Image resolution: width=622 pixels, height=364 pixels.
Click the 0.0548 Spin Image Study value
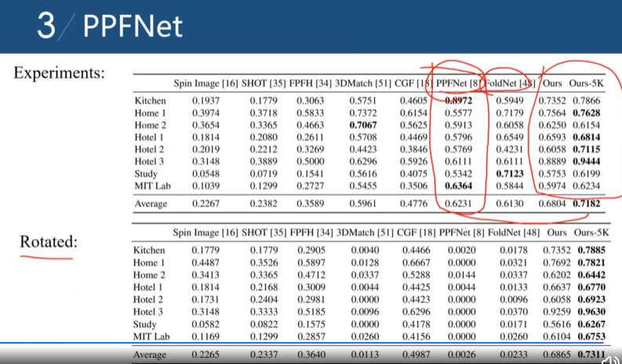click(x=206, y=174)
